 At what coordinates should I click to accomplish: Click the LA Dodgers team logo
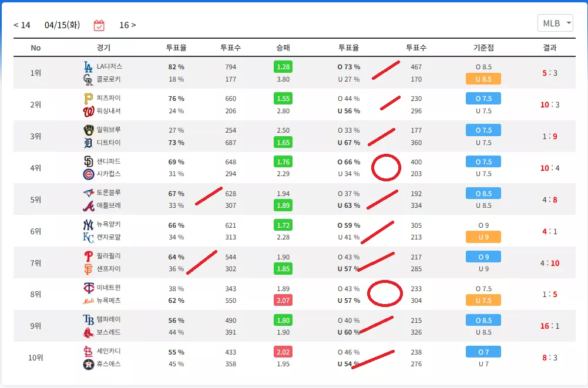tap(88, 67)
